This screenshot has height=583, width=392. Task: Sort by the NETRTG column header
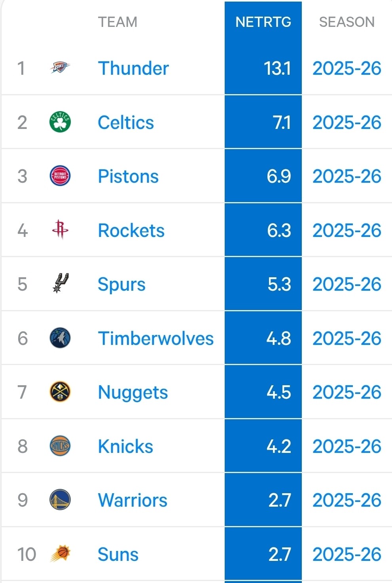[x=263, y=22]
